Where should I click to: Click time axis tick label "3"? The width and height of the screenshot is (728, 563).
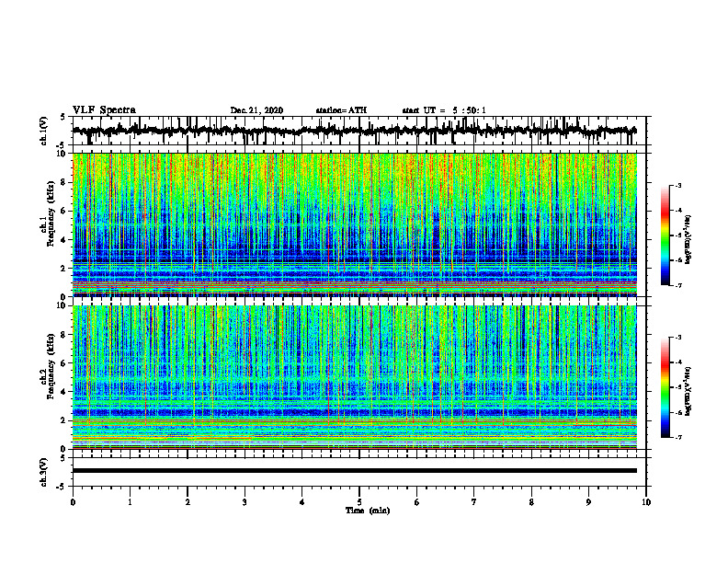pyautogui.click(x=245, y=502)
